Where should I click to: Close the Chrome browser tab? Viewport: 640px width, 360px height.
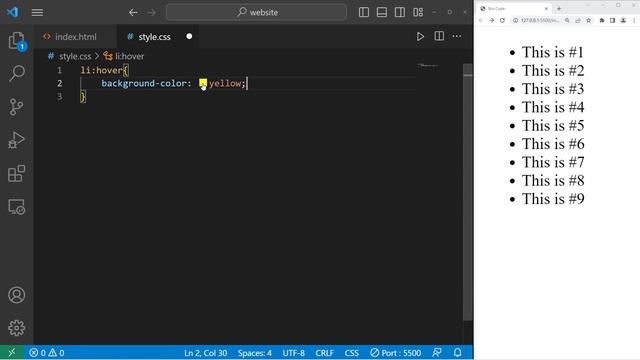pyautogui.click(x=546, y=9)
